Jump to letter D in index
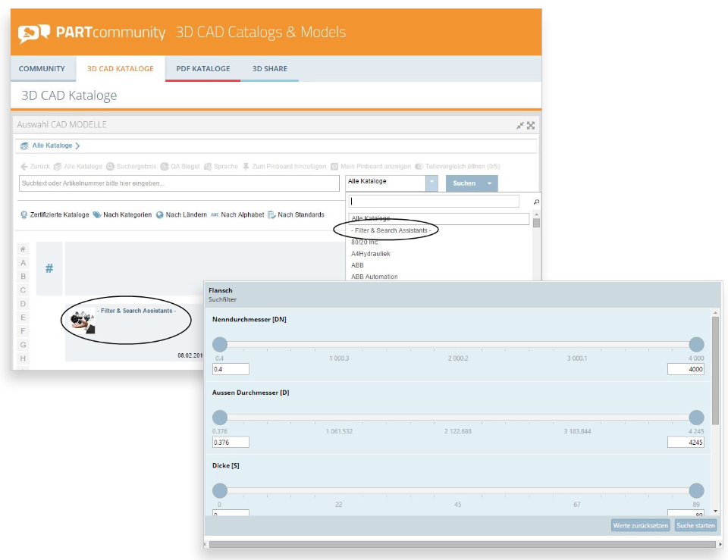Image resolution: width=728 pixels, height=560 pixels. 23,304
